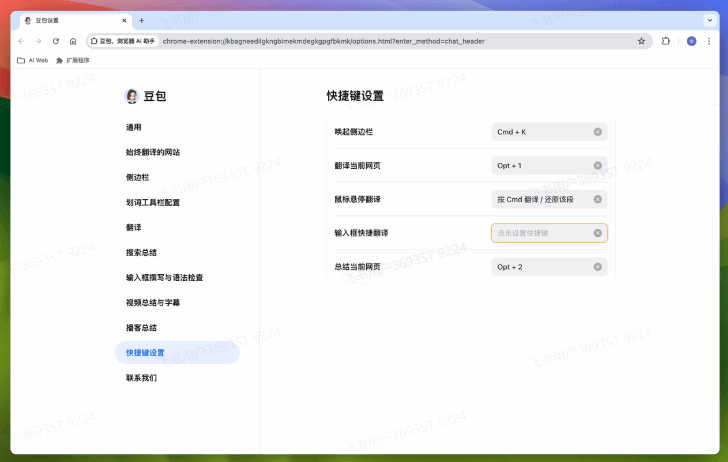Bookmark this page with the star icon

[x=641, y=41]
